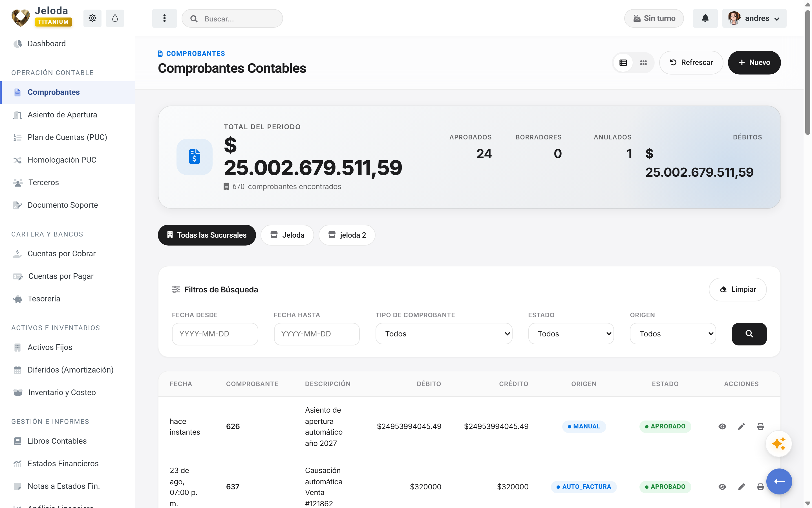Screen dimensions: 812x508
Task: Open Homologación PUC in sidebar
Action: (67, 159)
